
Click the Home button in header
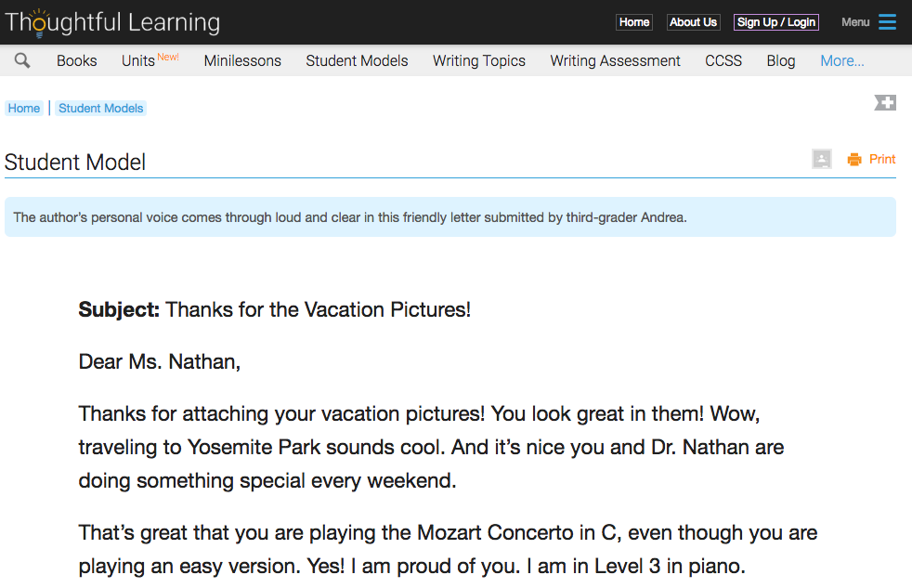(x=634, y=22)
